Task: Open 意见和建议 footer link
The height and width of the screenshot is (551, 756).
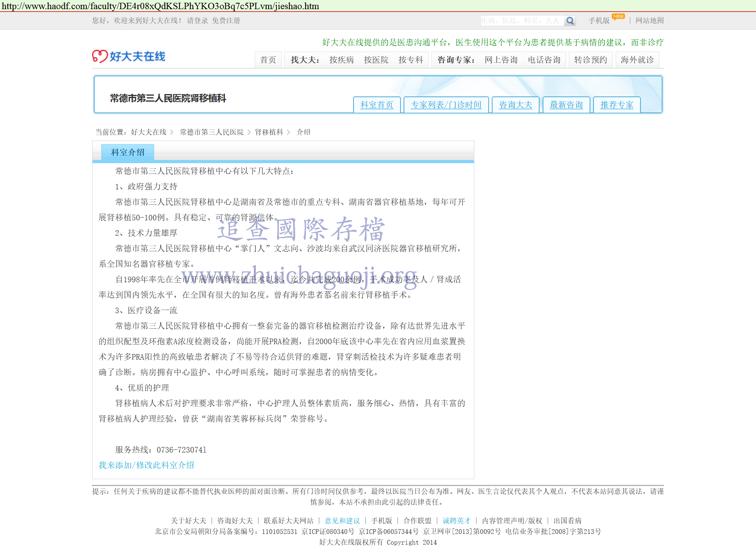Action: click(342, 521)
